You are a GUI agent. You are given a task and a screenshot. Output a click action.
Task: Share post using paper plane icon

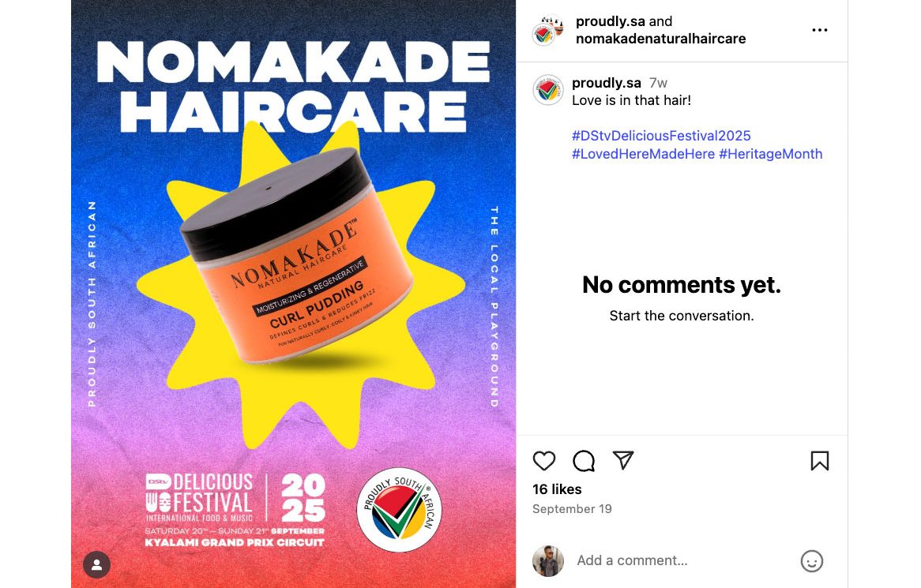click(623, 460)
